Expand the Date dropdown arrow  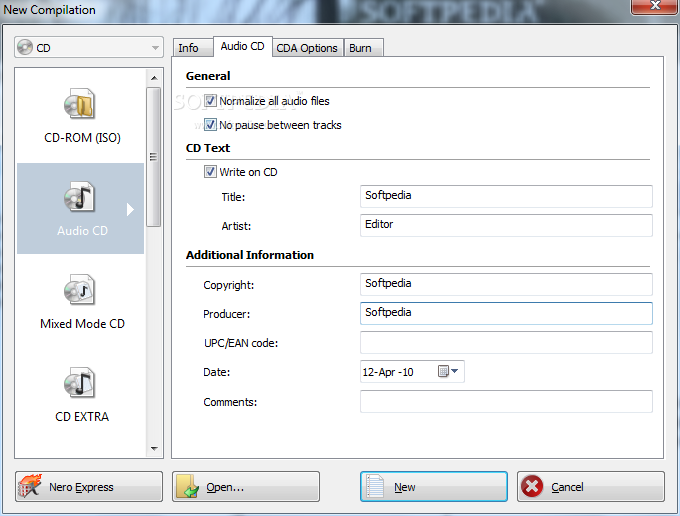point(454,371)
